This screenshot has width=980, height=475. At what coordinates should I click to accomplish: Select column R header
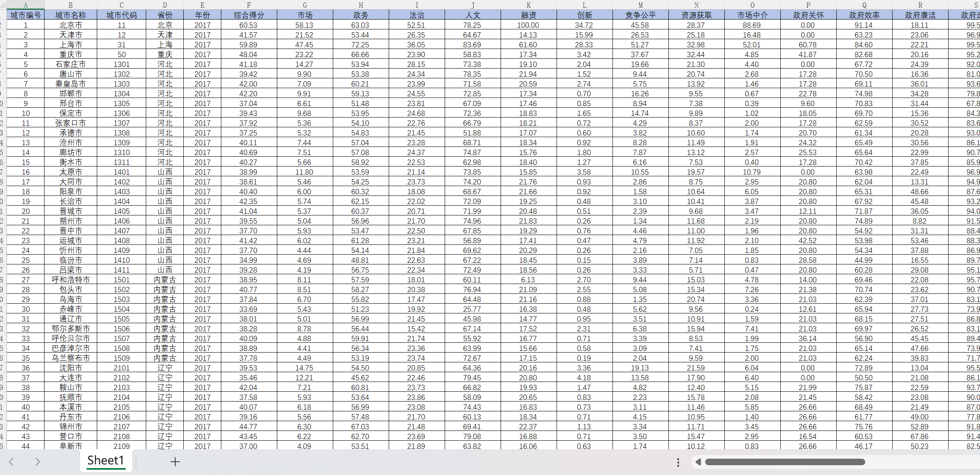tap(920, 5)
